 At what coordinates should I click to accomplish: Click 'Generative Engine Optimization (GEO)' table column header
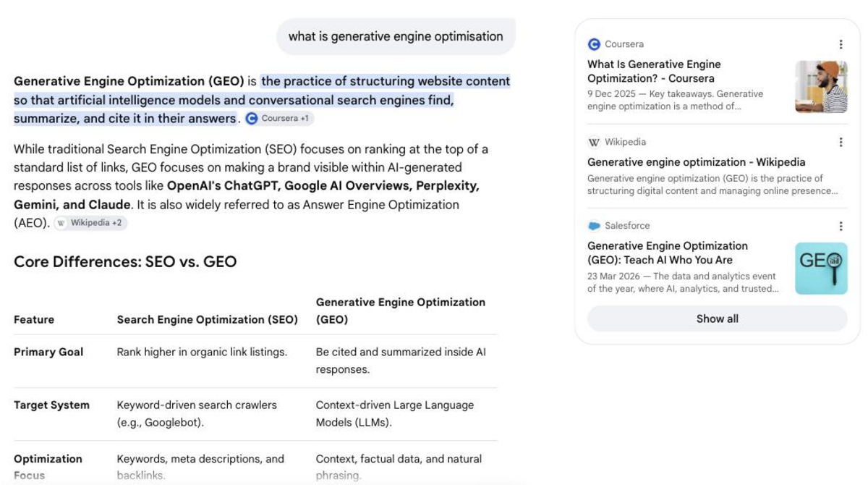(x=400, y=311)
